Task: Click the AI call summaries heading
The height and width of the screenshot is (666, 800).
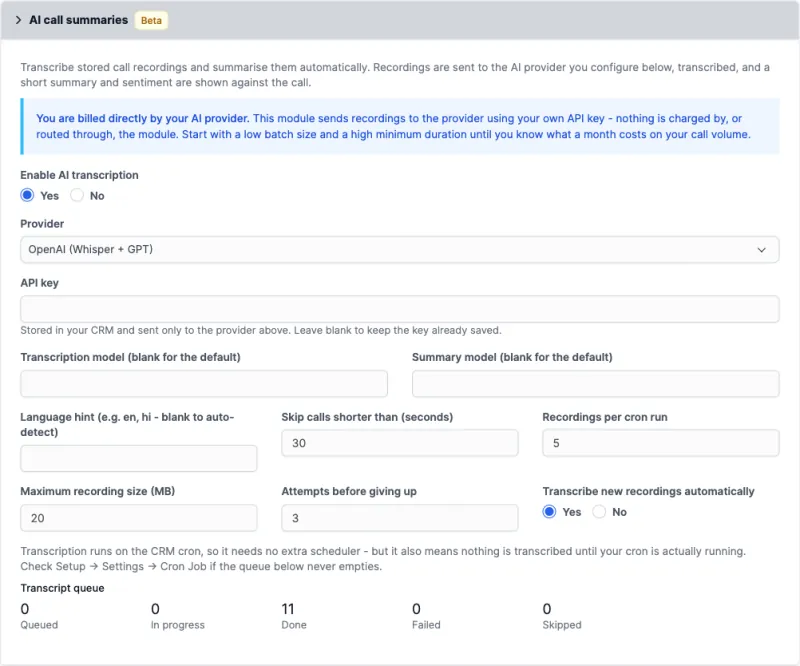Action: (79, 20)
